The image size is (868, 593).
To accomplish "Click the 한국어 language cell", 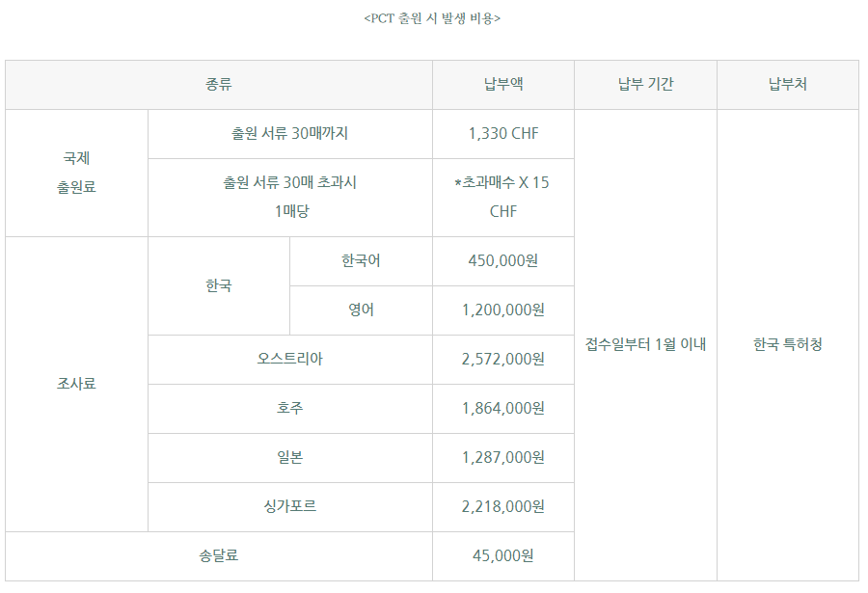I will (x=361, y=261).
